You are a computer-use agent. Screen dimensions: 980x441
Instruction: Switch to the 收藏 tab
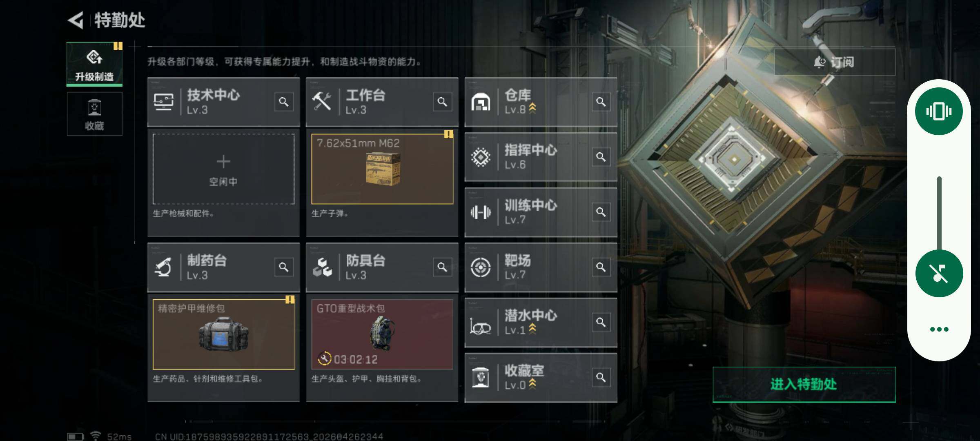94,114
